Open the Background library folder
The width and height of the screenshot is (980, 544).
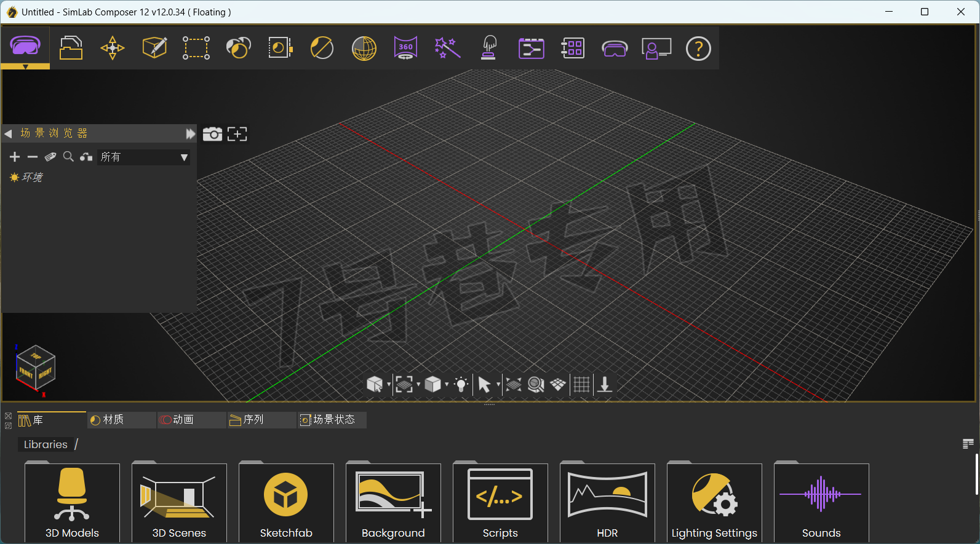(393, 502)
